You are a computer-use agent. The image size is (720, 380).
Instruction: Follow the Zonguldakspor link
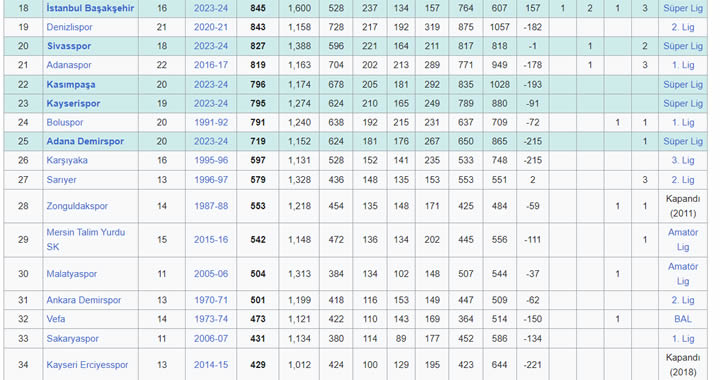pos(77,206)
